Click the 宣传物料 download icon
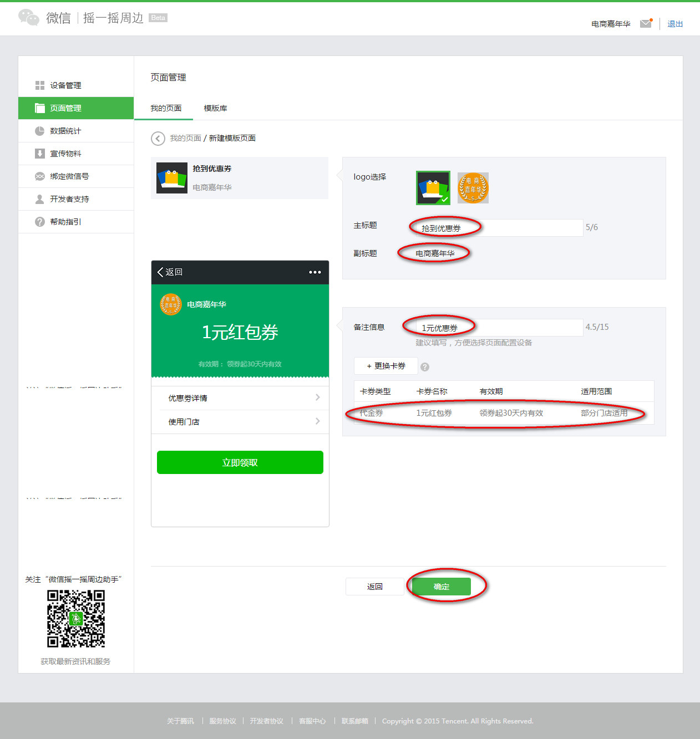The image size is (700, 739). 40,154
